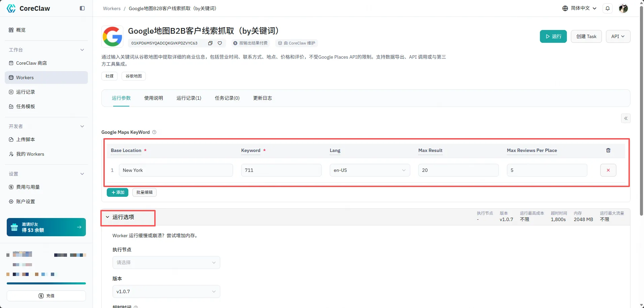Open the 版本 dropdown showing v1.0.7
The width and height of the screenshot is (644, 308).
pyautogui.click(x=166, y=291)
